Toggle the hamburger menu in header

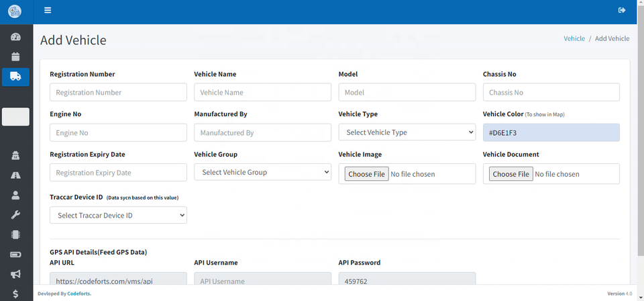tap(48, 10)
